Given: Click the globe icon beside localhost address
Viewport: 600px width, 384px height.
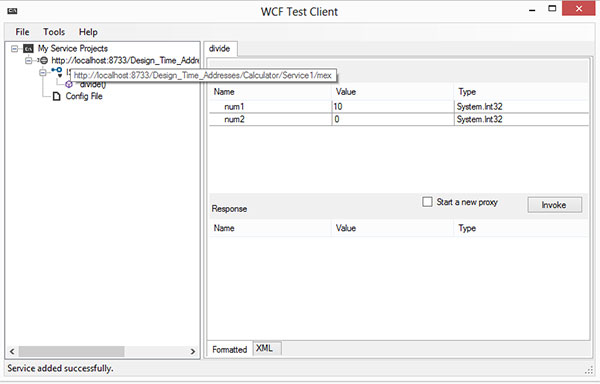Looking at the screenshot, I should pyautogui.click(x=44, y=60).
